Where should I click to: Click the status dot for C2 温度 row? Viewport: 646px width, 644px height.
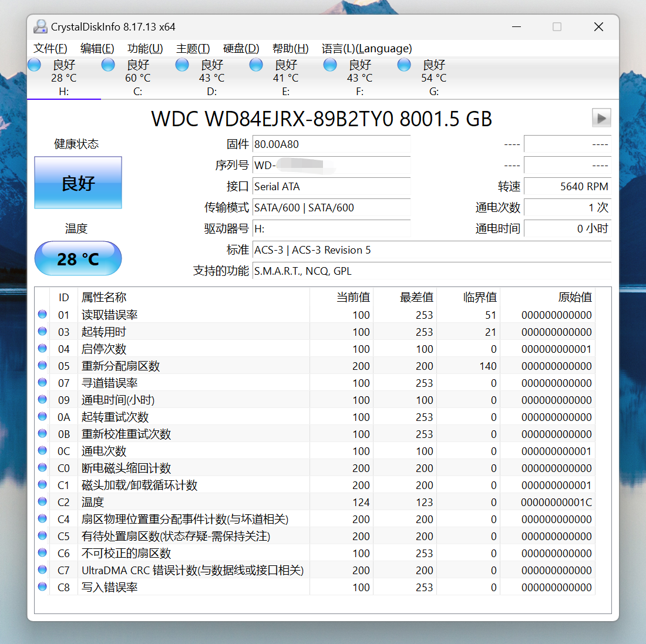click(42, 501)
